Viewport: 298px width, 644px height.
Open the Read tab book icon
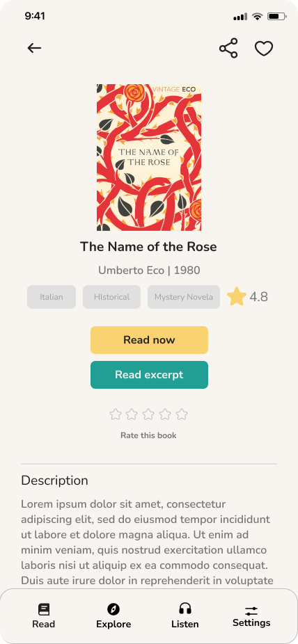[x=44, y=609]
